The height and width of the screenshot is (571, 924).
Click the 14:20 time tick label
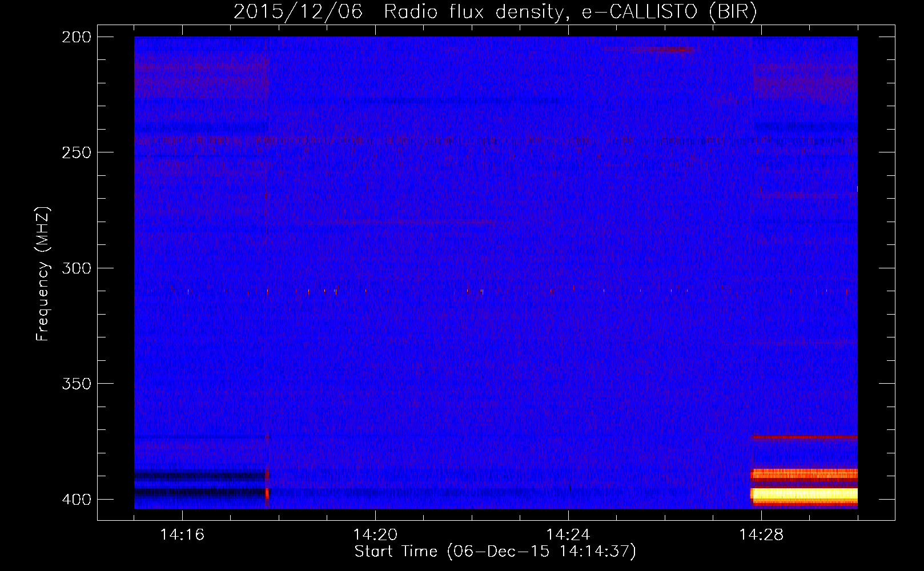(x=375, y=535)
